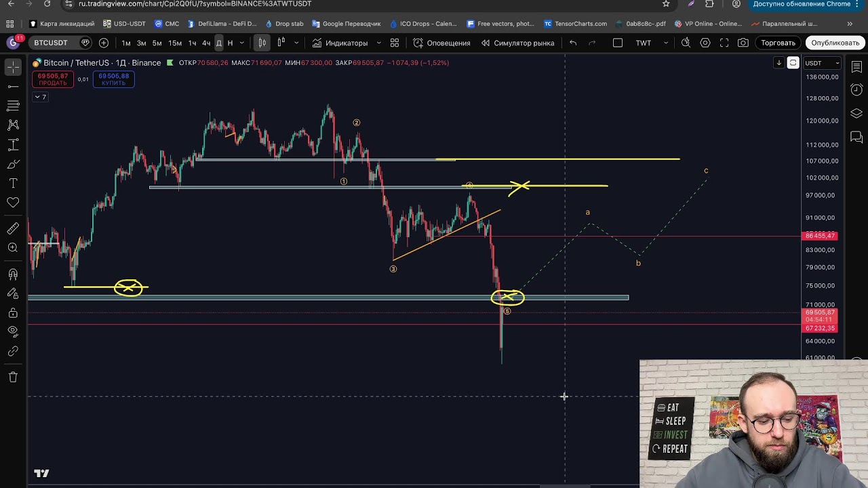The height and width of the screenshot is (488, 868).
Task: Open the Индикаторы panel
Action: click(340, 43)
